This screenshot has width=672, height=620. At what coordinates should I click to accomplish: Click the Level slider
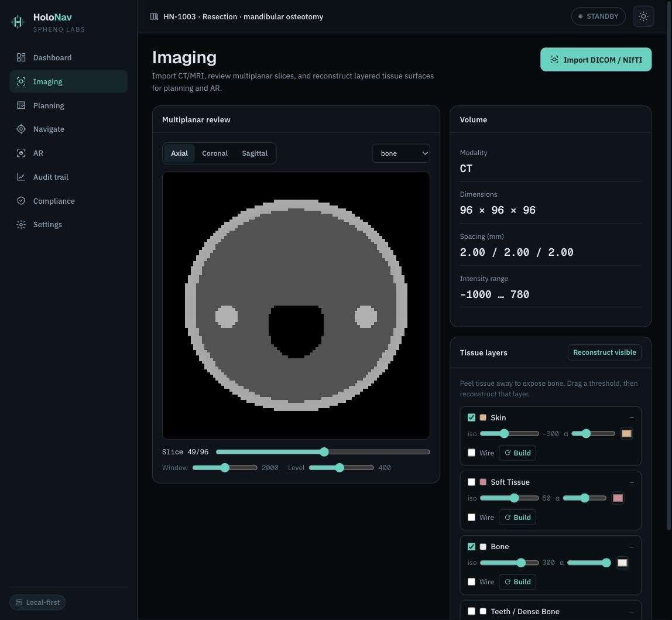tap(341, 468)
